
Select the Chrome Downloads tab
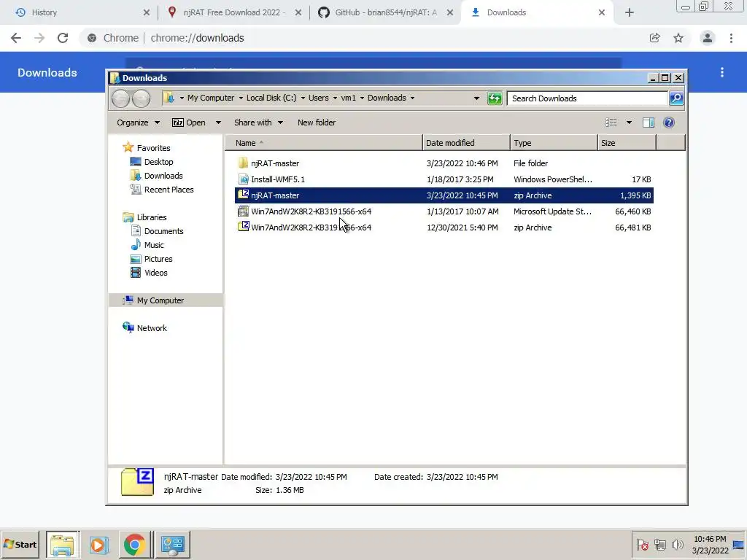click(537, 13)
